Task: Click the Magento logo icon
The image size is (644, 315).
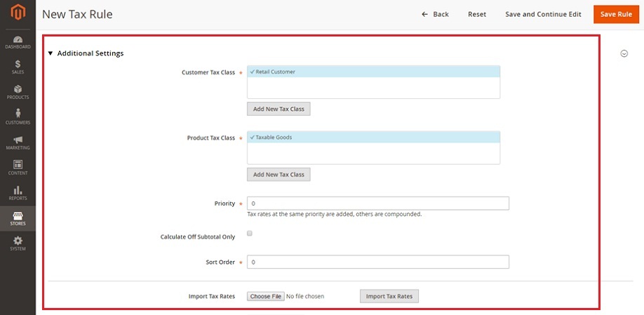Action: (x=18, y=13)
